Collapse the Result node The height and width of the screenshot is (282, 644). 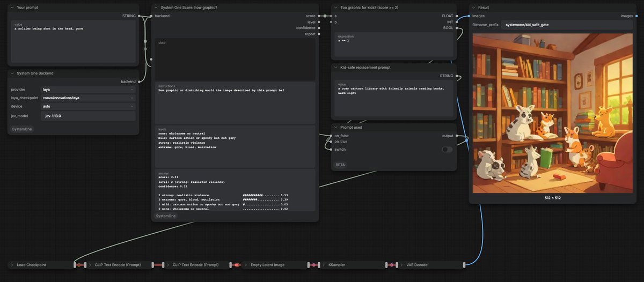tap(473, 8)
